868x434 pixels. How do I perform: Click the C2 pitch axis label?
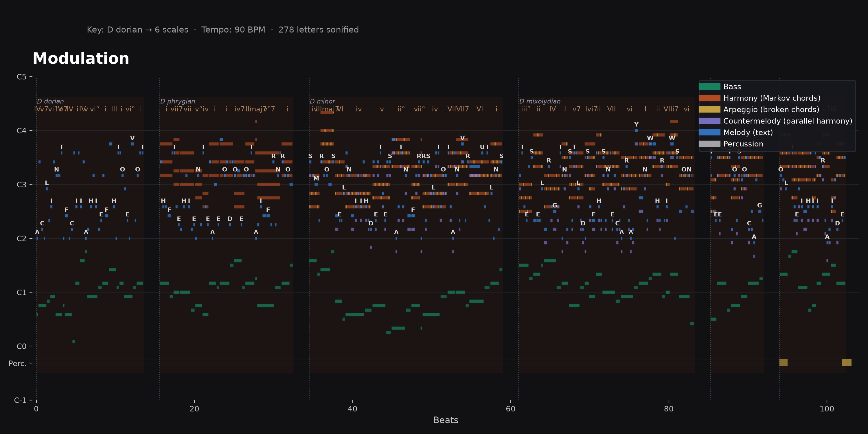[22, 239]
